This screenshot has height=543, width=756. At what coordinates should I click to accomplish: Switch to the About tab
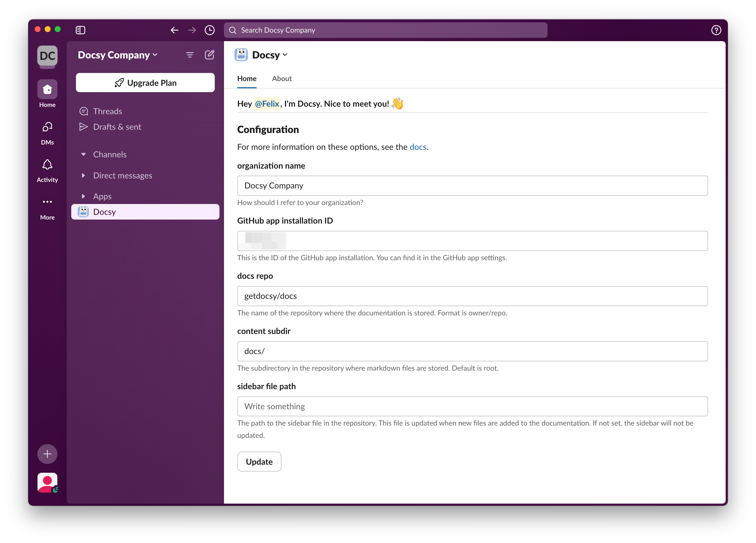[282, 79]
